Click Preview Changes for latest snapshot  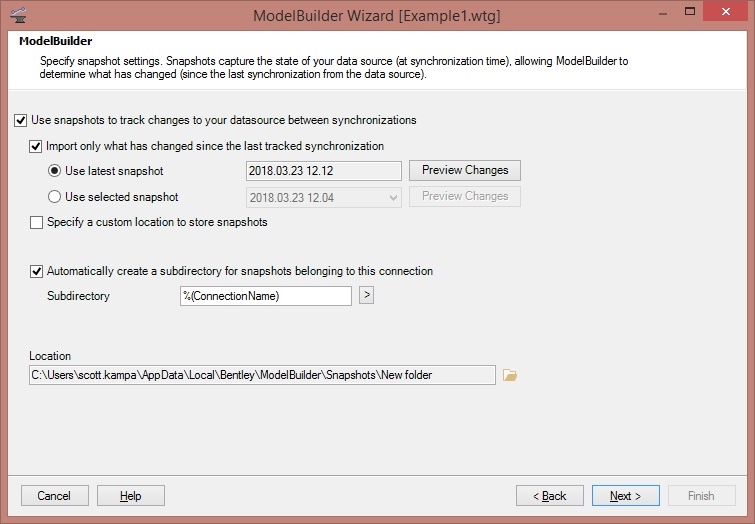tap(465, 170)
